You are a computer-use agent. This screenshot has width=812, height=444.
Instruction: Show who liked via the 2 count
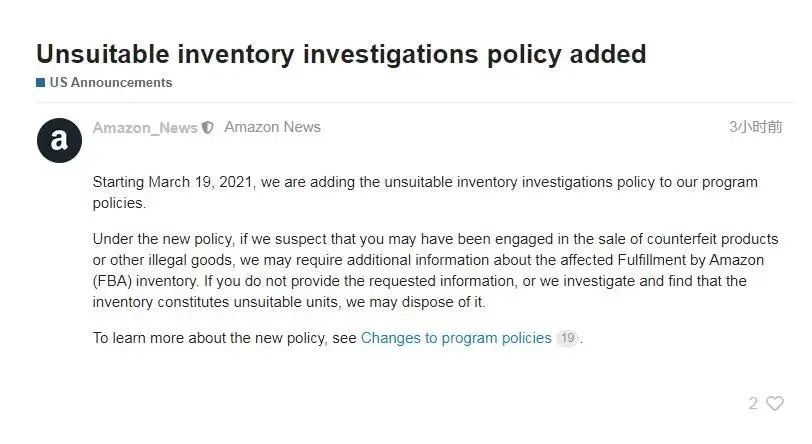click(753, 403)
